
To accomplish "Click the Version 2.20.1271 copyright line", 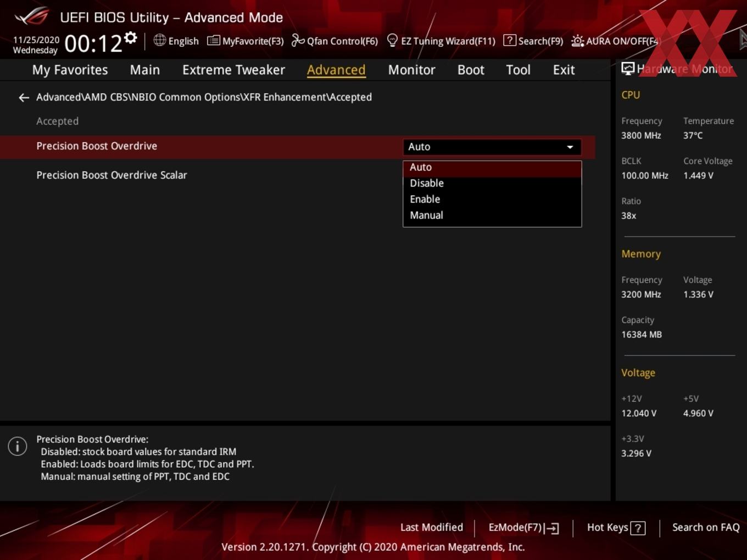I will 373,547.
